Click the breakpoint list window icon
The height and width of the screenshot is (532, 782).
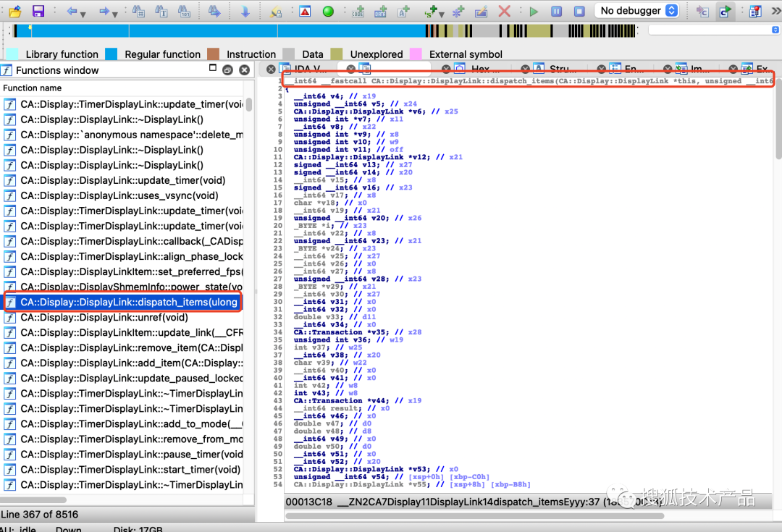(x=755, y=11)
